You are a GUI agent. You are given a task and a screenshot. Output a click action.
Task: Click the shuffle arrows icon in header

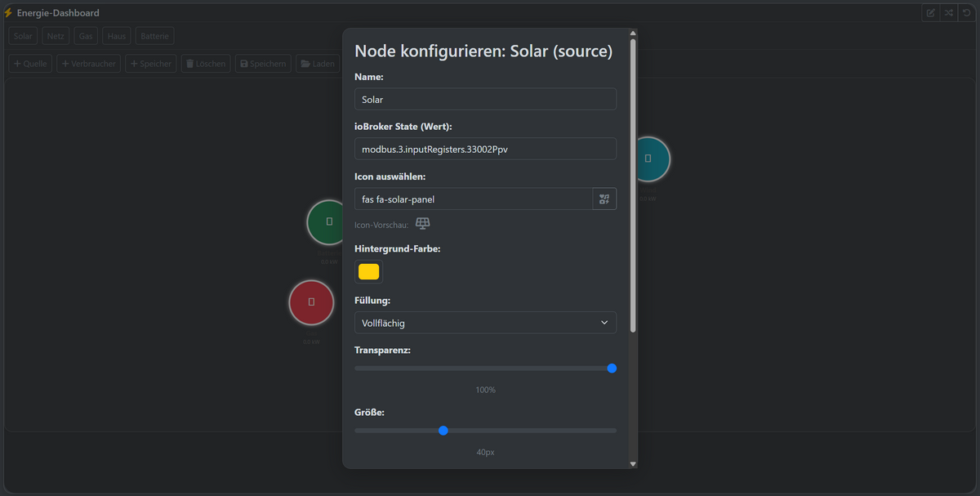[948, 13]
